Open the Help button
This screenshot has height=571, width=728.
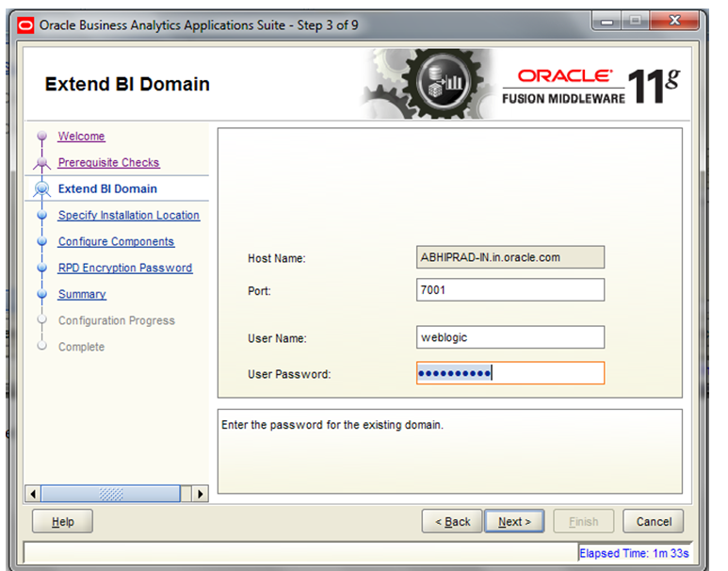click(x=63, y=522)
